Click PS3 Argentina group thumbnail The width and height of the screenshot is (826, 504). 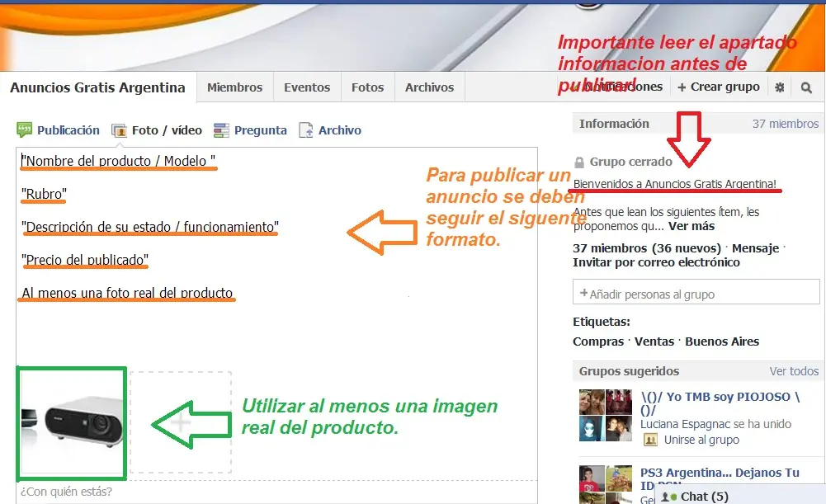606,484
